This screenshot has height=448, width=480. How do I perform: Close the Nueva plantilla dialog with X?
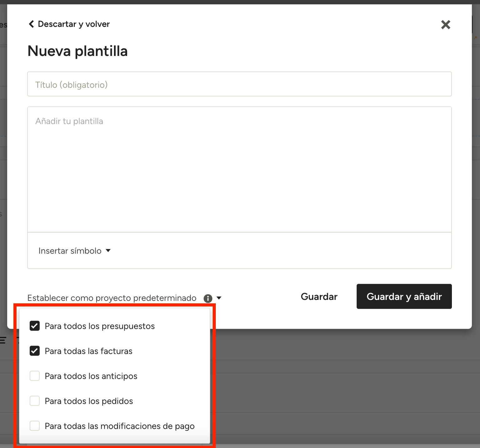(x=446, y=25)
